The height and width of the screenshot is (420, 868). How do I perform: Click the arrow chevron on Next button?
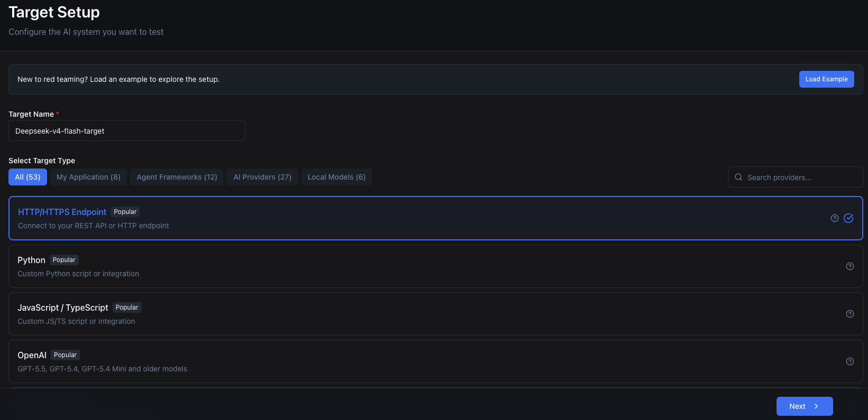[816, 406]
